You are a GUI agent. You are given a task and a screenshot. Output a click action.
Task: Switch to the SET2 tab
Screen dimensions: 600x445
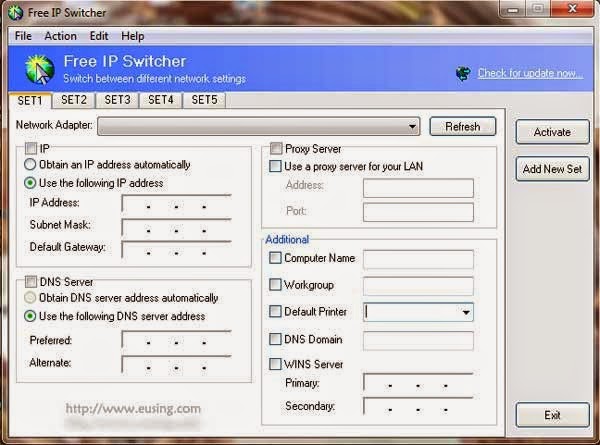[x=73, y=100]
